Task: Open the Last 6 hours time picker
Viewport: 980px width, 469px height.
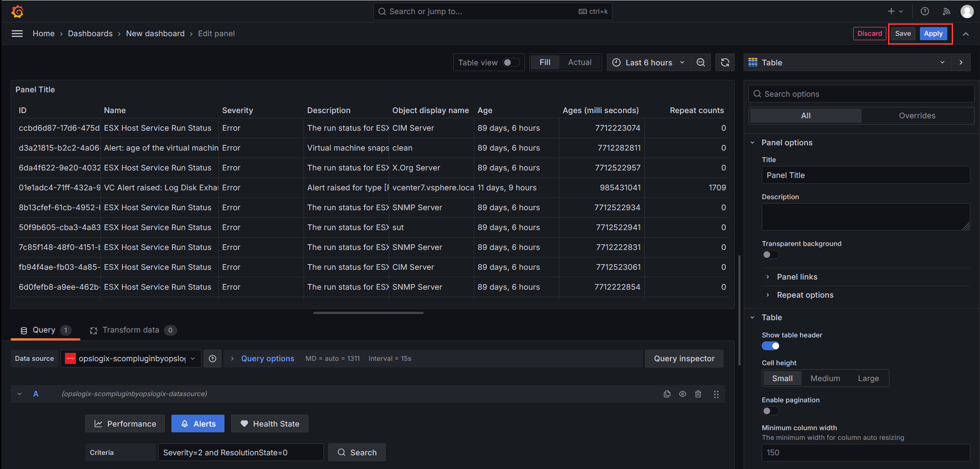Action: click(649, 63)
